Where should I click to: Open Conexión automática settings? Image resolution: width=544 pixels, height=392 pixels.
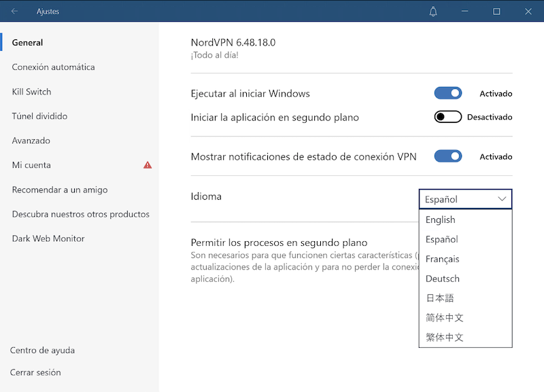click(53, 67)
